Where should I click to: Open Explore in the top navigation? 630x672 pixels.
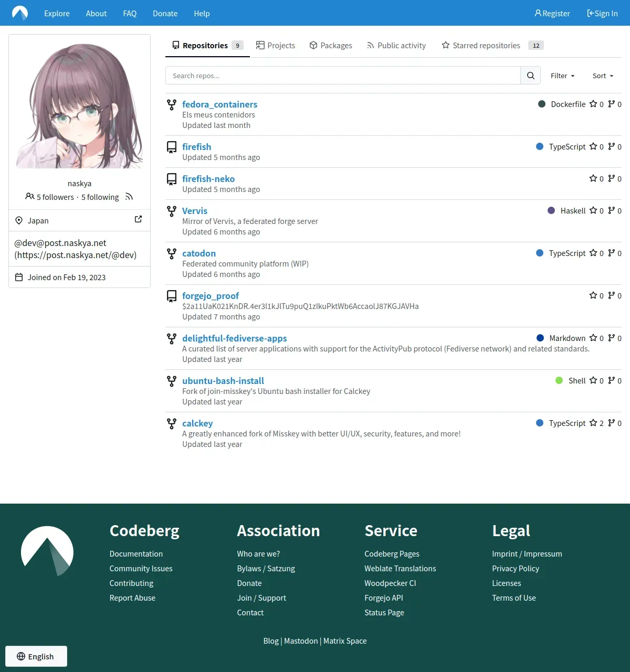click(57, 13)
